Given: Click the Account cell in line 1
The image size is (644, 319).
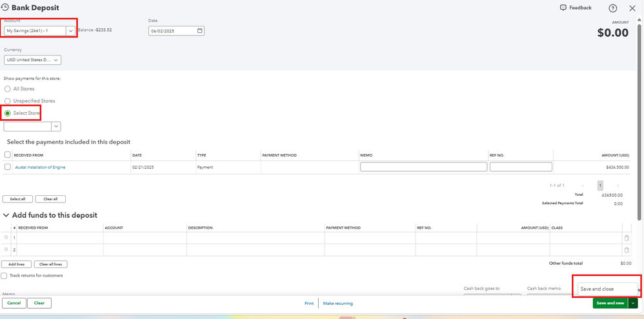Looking at the screenshot, I should [145, 238].
